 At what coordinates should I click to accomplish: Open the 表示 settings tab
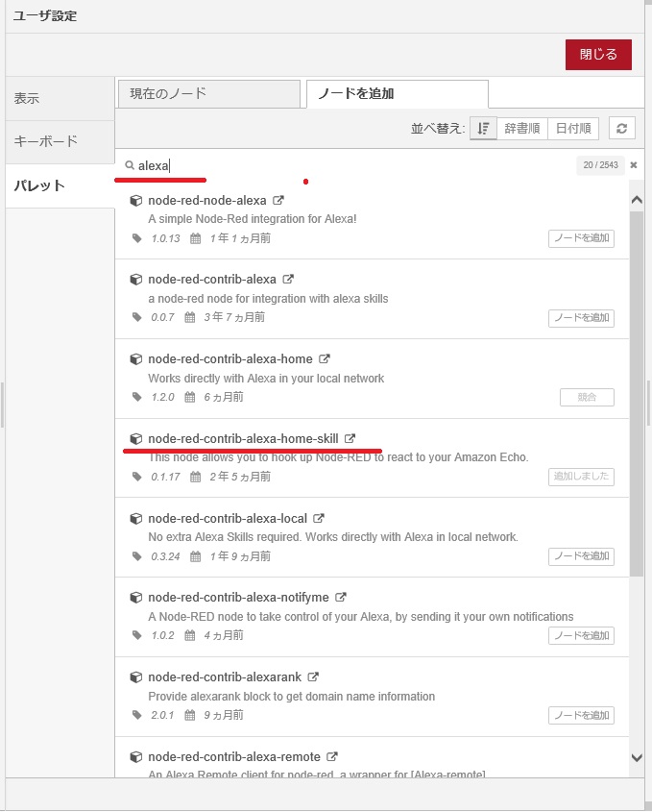(60, 98)
